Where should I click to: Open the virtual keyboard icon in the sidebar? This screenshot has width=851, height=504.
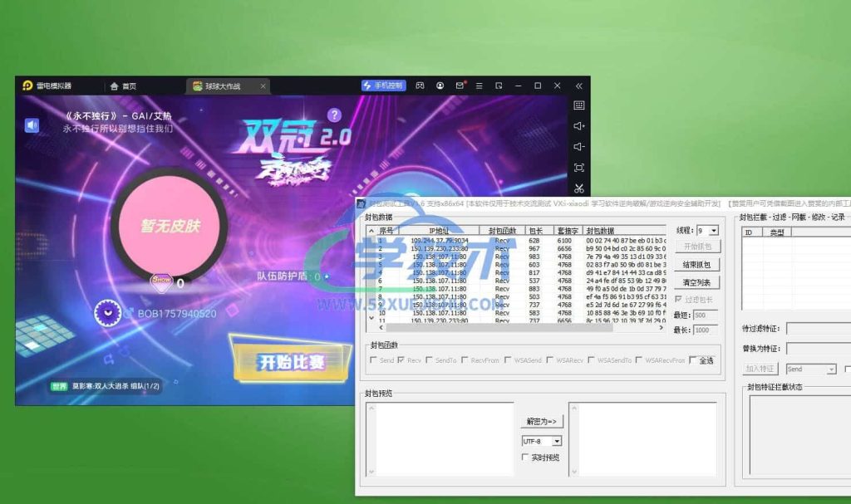[579, 106]
